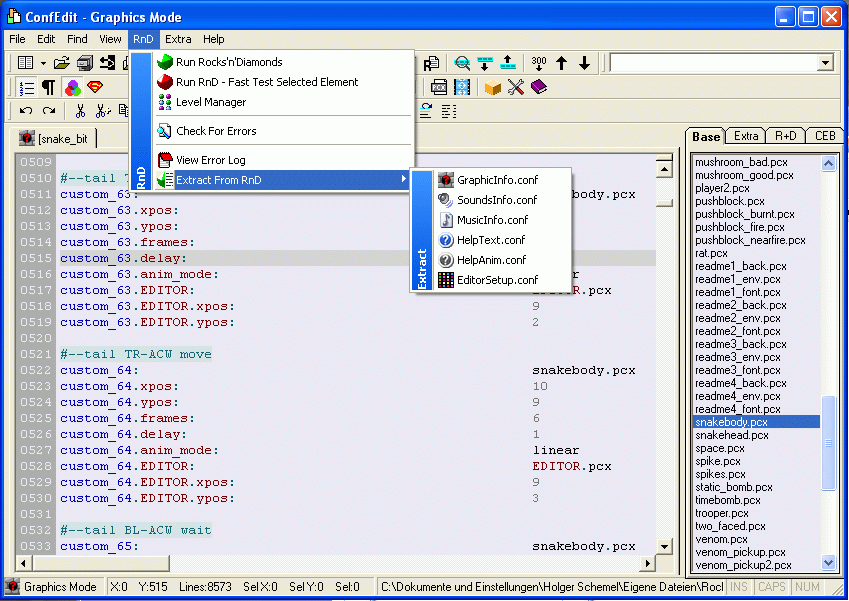849x601 pixels.
Task: Click the Superman logo toolbar icon
Action: [95, 87]
